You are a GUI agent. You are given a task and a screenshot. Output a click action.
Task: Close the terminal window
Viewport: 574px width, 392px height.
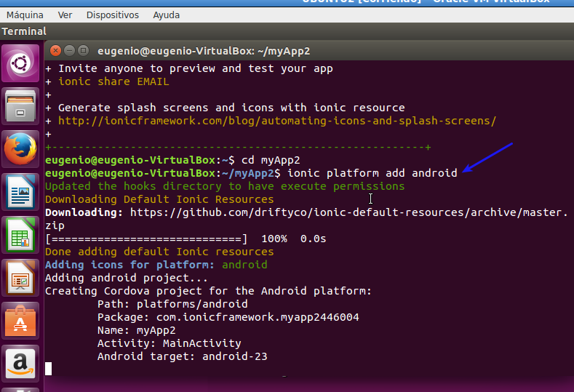(x=55, y=50)
